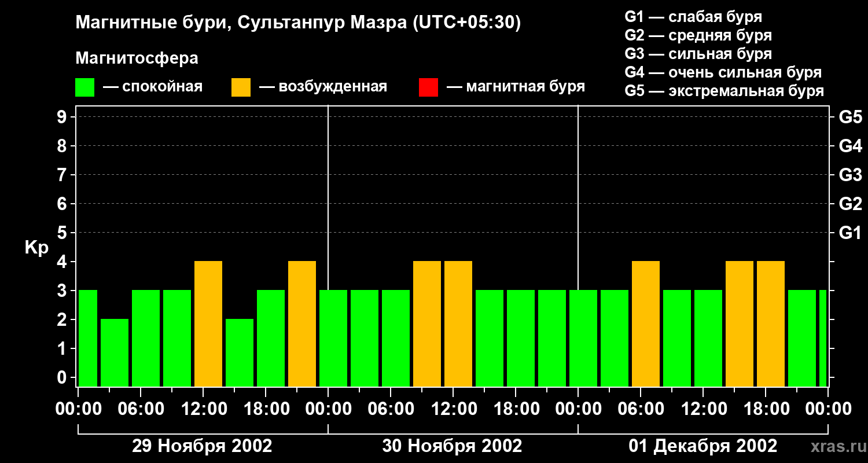
Task: Click the '12:00' time label for 29 November
Action: tap(203, 409)
